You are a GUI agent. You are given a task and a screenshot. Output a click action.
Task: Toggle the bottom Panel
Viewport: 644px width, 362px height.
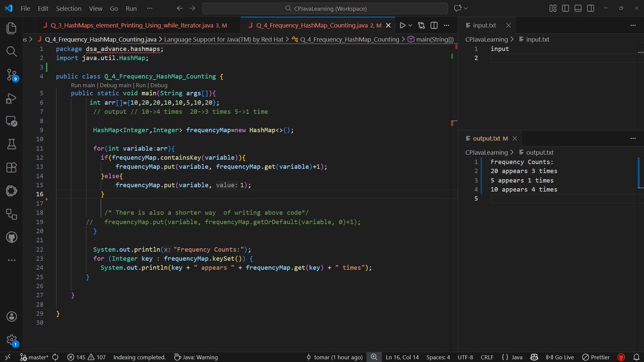[578, 9]
